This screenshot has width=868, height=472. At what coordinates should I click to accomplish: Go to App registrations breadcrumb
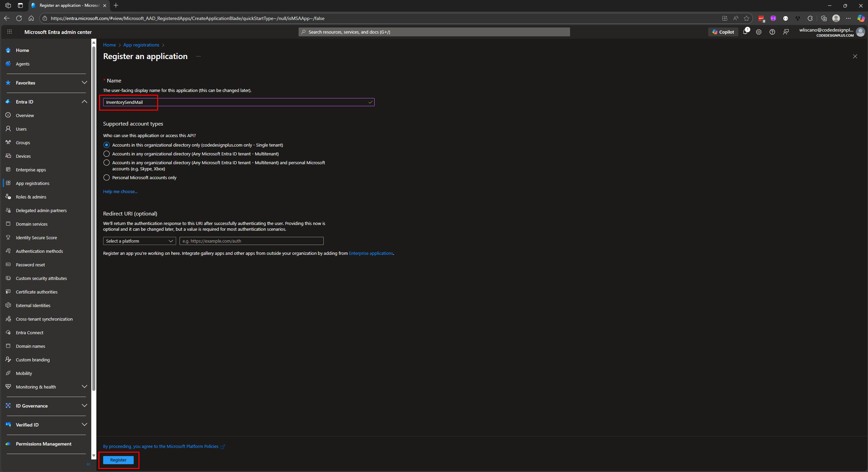[x=141, y=45]
